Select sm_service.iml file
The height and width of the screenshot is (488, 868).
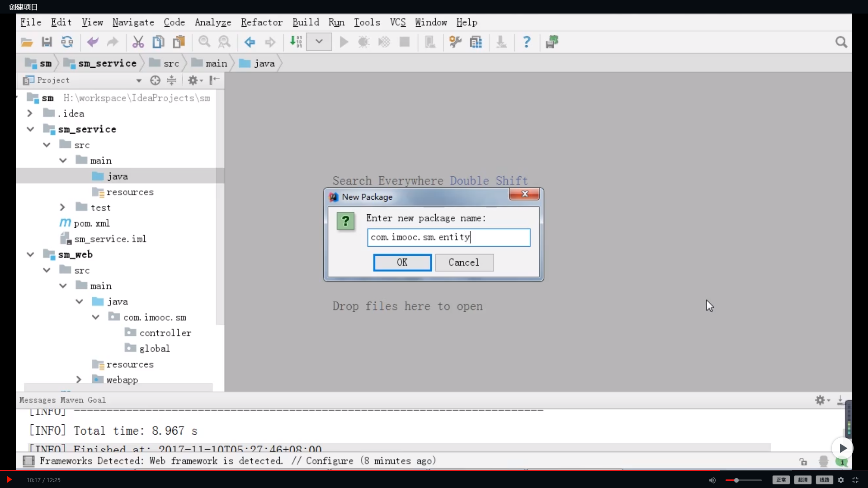(x=104, y=239)
